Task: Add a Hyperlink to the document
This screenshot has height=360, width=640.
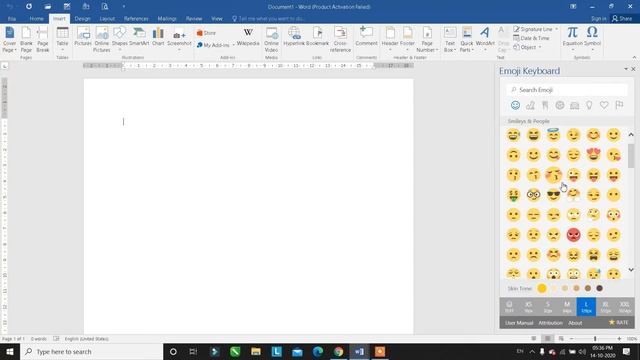Action: coord(294,37)
